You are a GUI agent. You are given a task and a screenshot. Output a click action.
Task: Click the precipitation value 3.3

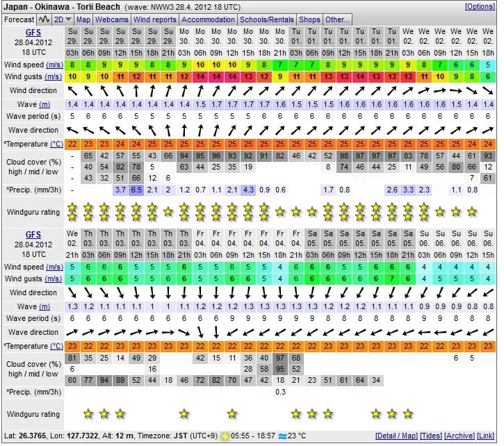click(408, 190)
